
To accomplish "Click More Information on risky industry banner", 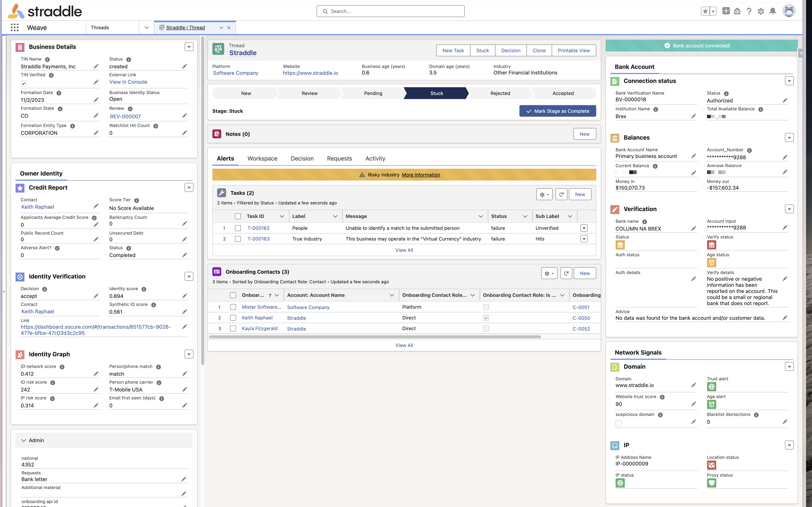I will click(421, 175).
